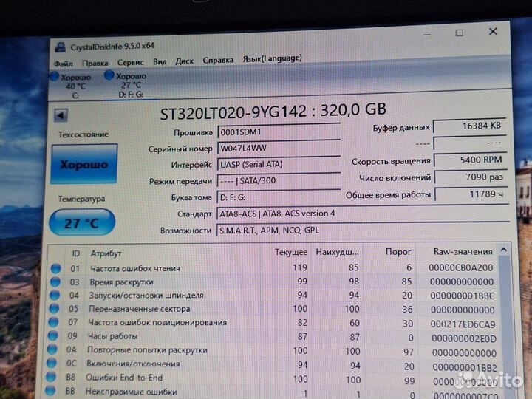Screen dimensions: 532x399
Task: Click the Буква тома field D: F: G:
Action: click(279, 197)
